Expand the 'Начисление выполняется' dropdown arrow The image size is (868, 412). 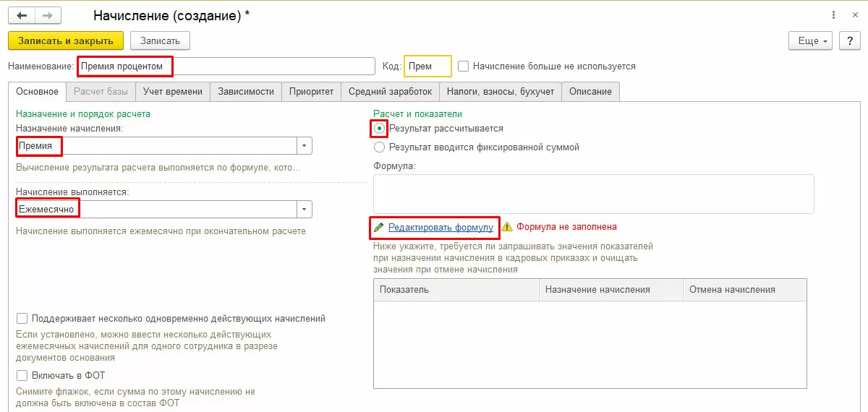pyautogui.click(x=305, y=209)
